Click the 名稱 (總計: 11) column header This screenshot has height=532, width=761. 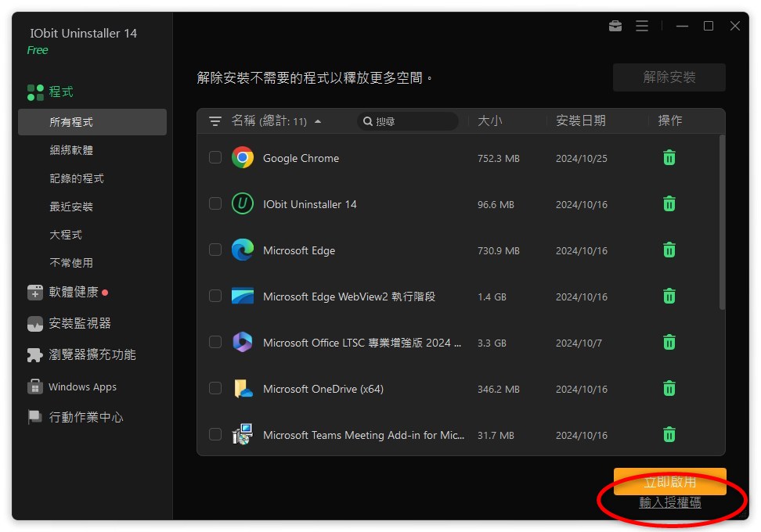(269, 120)
